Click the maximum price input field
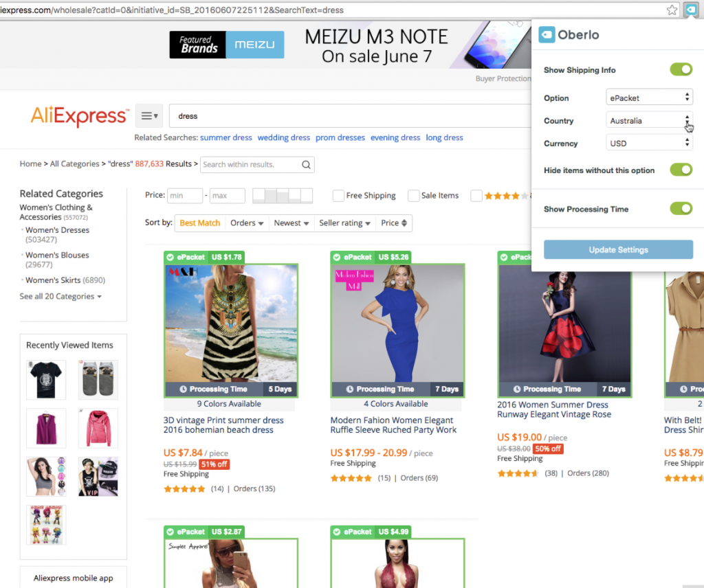 pyautogui.click(x=227, y=196)
